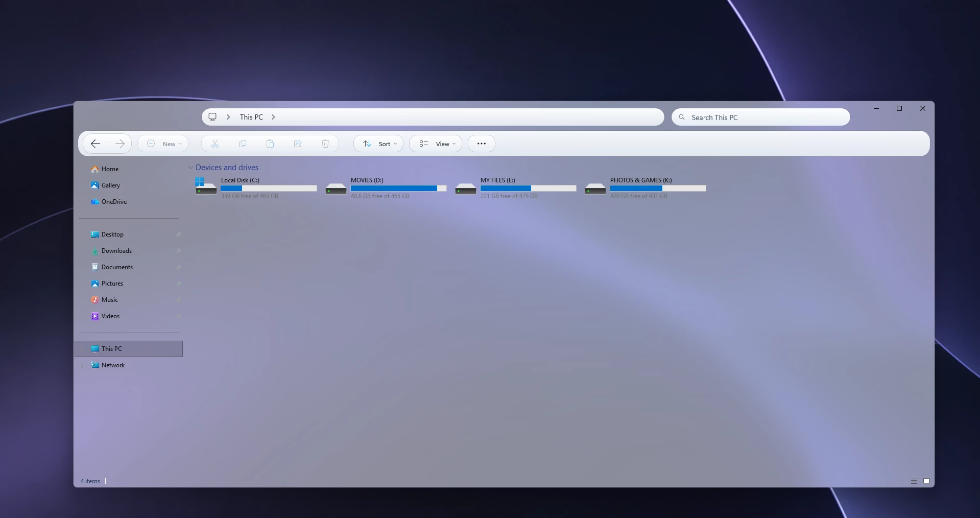The image size is (980, 518).
Task: Click the search magnifier icon
Action: pos(682,117)
